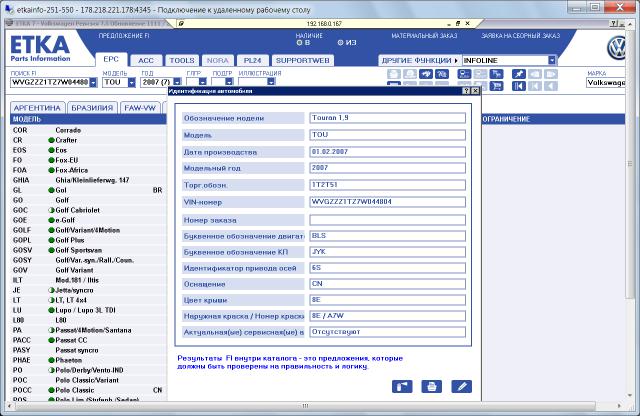
Task: Click the green dot beside Crafter
Action: (x=51, y=140)
